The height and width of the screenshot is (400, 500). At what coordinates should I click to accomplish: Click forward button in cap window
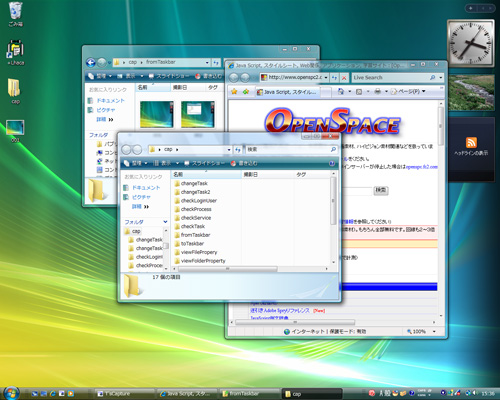(x=137, y=150)
